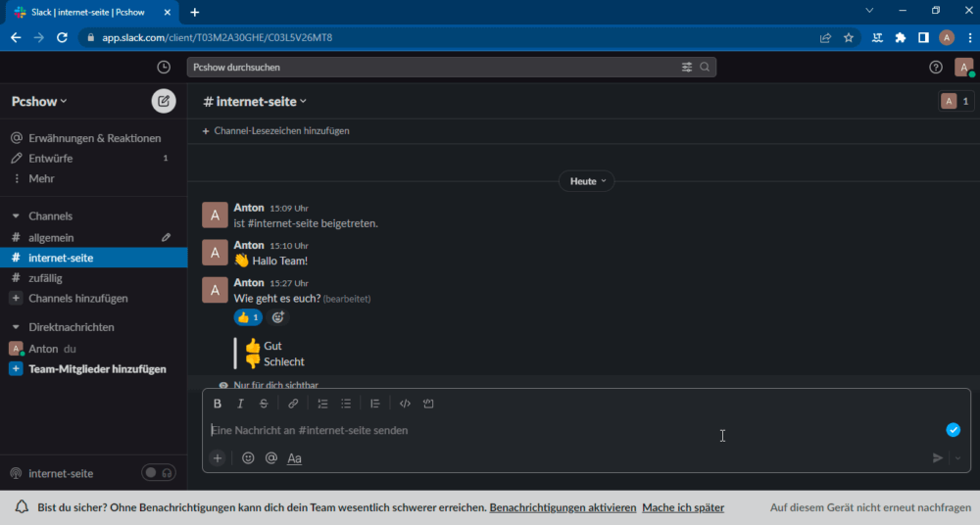Image resolution: width=980 pixels, height=525 pixels.
Task: Select the internet-seite channel in sidebar
Action: click(94, 258)
